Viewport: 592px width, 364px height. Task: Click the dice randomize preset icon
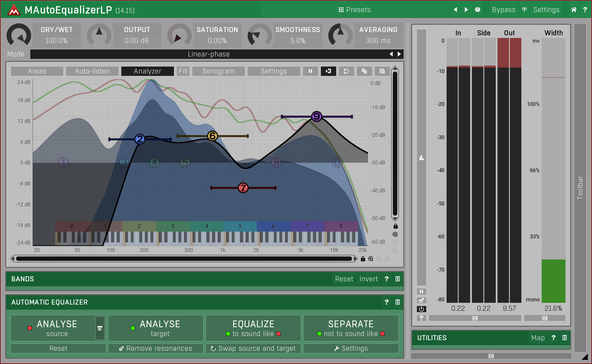tap(477, 9)
